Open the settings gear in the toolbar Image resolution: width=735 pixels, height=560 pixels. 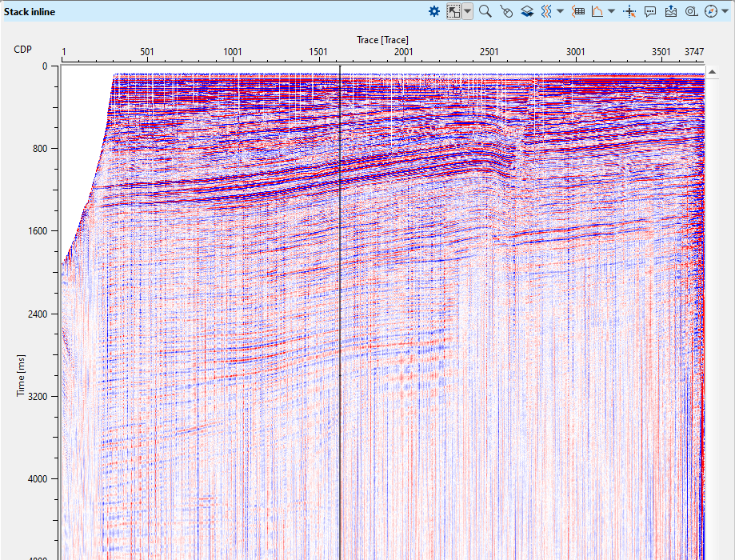433,11
